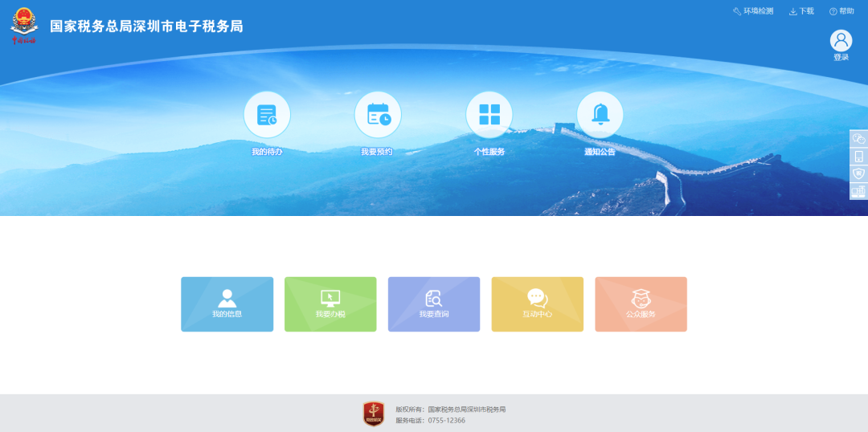This screenshot has height=432, width=868.
Task: Open the 公众服务 tile
Action: [x=641, y=304]
